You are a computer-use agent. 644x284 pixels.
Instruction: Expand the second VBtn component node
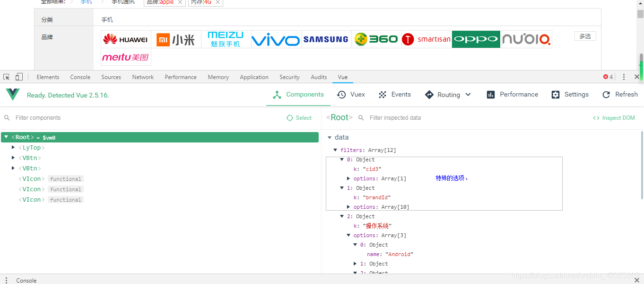(13, 168)
